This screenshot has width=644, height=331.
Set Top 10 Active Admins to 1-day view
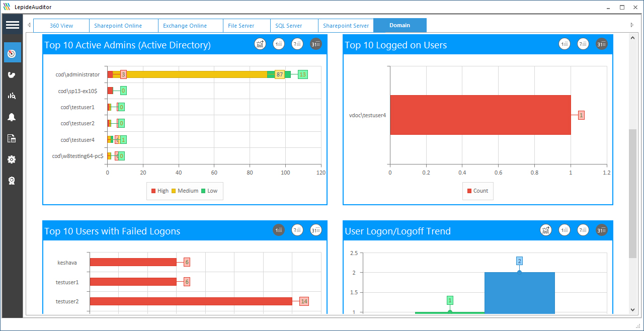click(279, 44)
